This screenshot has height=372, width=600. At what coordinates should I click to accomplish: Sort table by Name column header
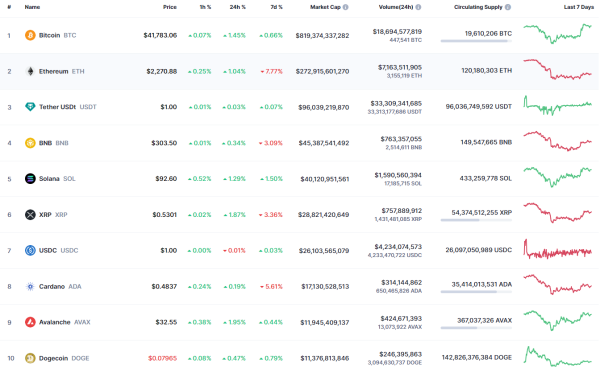click(32, 7)
